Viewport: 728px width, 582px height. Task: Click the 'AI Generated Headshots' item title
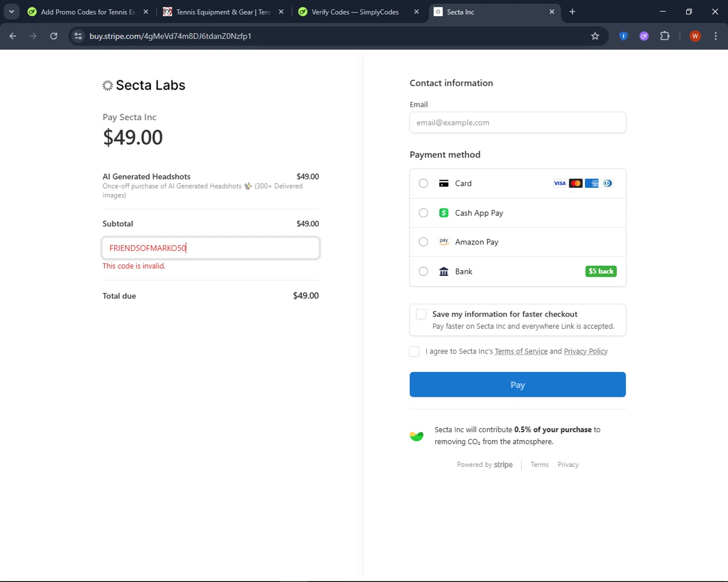[147, 177]
